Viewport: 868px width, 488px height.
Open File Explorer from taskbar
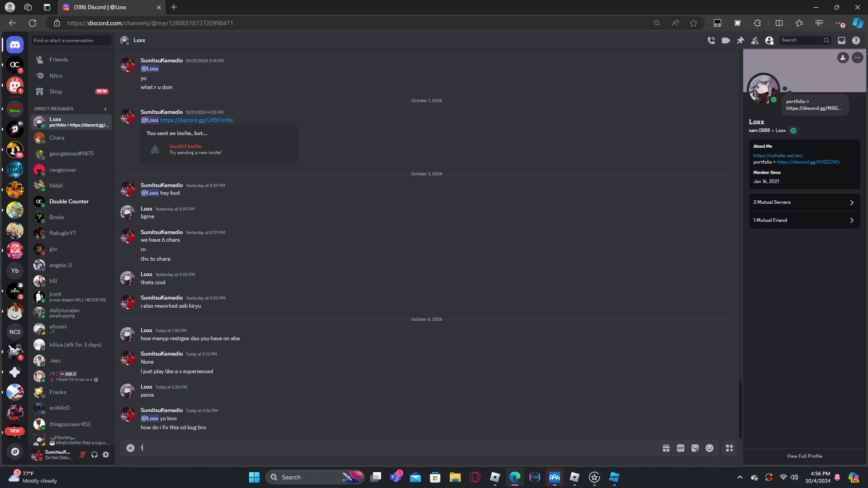[455, 477]
